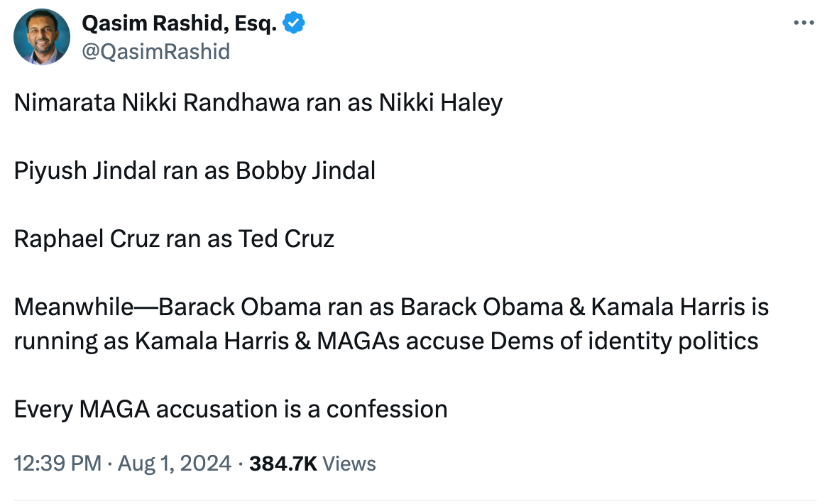The height and width of the screenshot is (504, 832).
Task: Click the 12:39 PM timestamp
Action: pyautogui.click(x=58, y=464)
